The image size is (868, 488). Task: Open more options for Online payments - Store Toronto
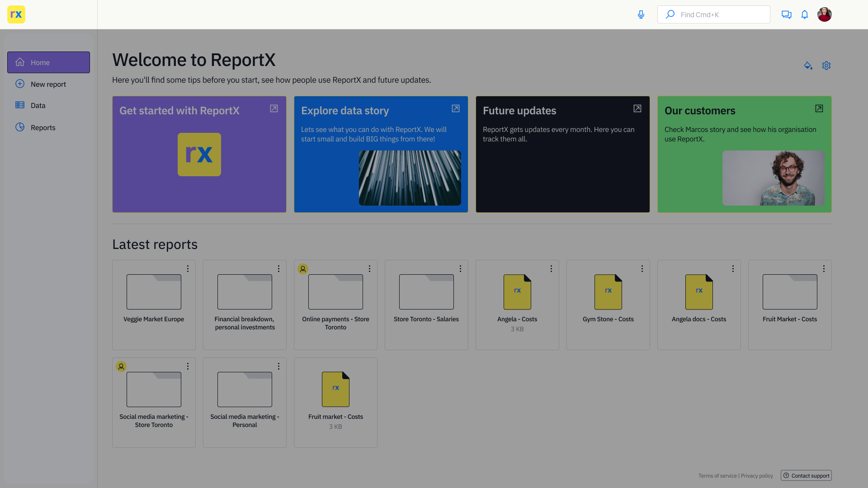[370, 269]
